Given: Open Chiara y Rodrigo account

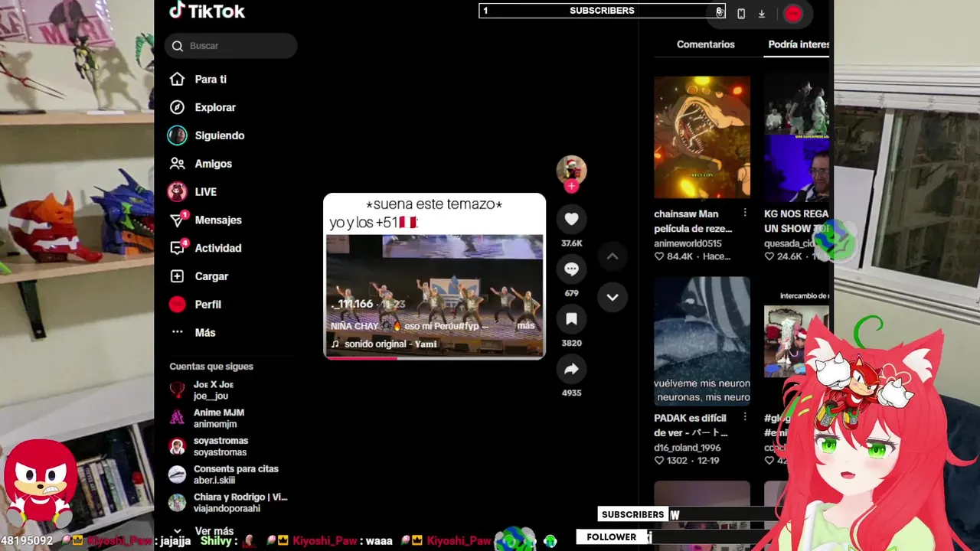Looking at the screenshot, I should coord(228,503).
